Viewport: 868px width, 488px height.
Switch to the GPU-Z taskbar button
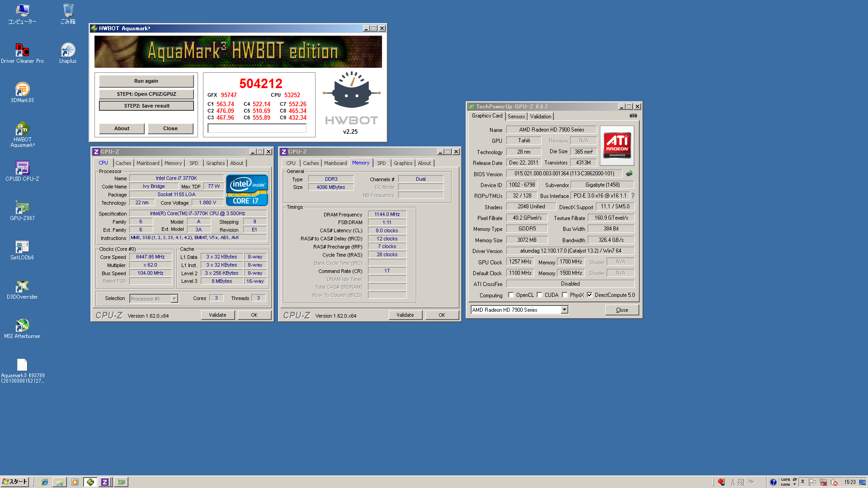[121, 482]
